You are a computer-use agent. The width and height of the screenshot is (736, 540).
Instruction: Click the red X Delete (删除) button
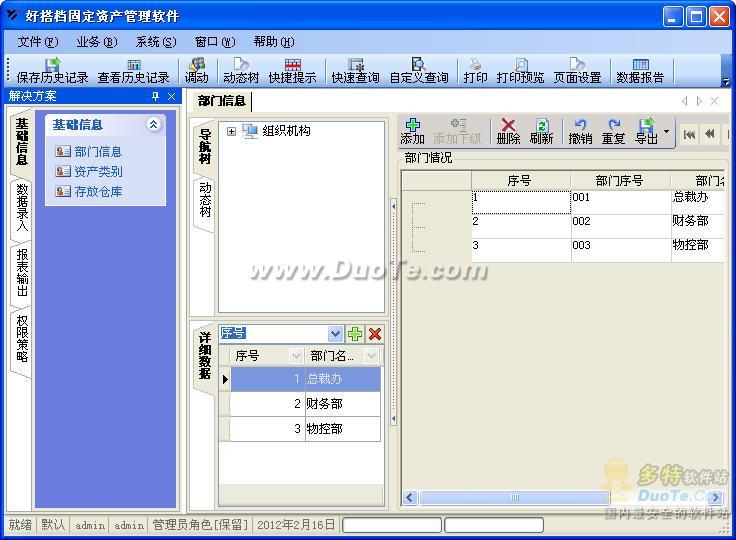coord(508,131)
